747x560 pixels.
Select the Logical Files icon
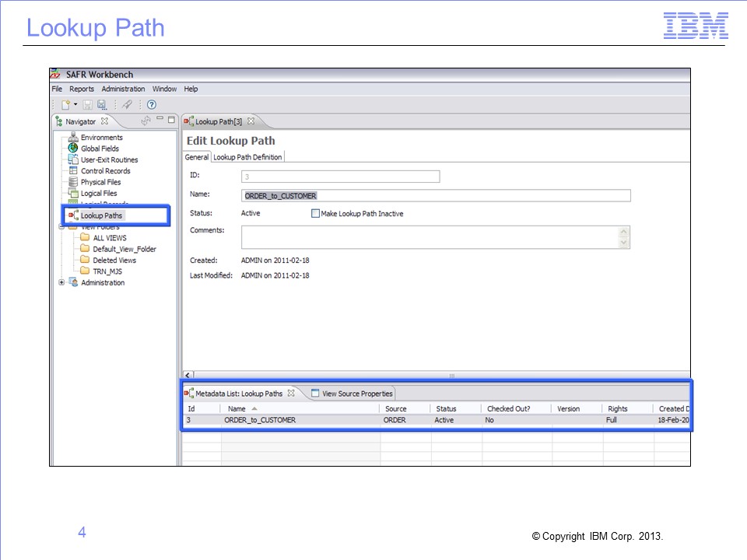pos(73,193)
